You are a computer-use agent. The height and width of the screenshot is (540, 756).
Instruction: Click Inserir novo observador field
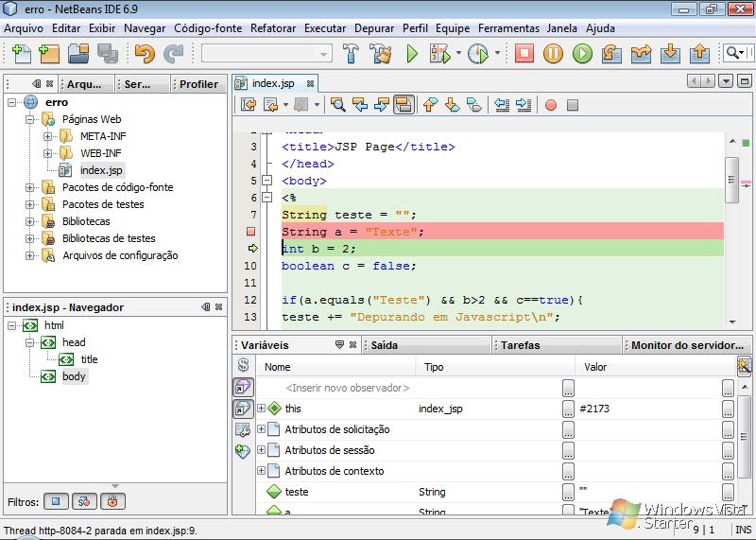347,388
